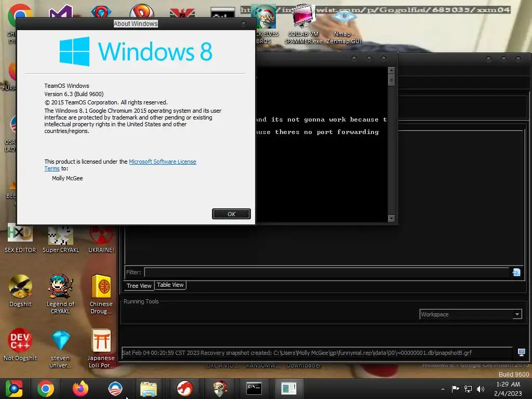
Task: Open Google Chrome from the taskbar
Action: click(46, 389)
